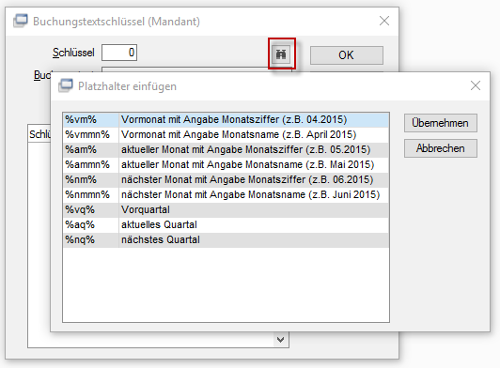This screenshot has height=368, width=500.
Task: Click the Abbrechen button
Action: (440, 148)
